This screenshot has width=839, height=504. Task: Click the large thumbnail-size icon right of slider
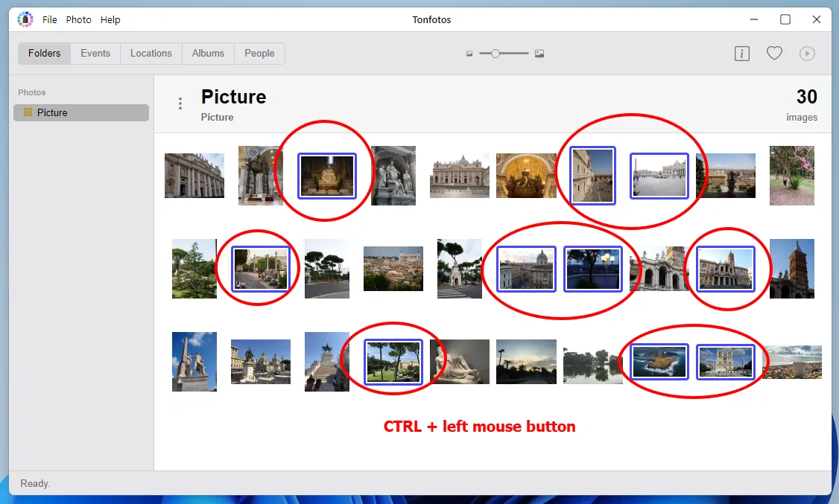pos(539,54)
